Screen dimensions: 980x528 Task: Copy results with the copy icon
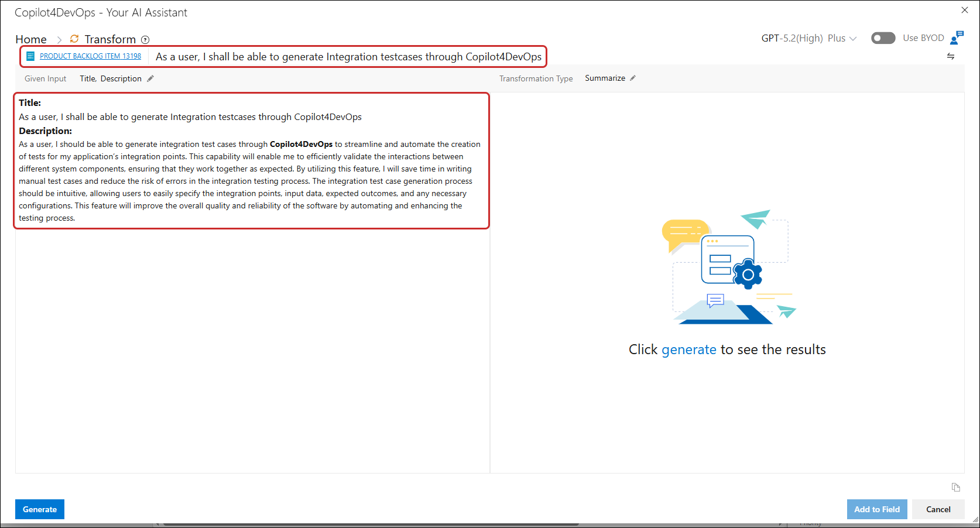tap(956, 487)
